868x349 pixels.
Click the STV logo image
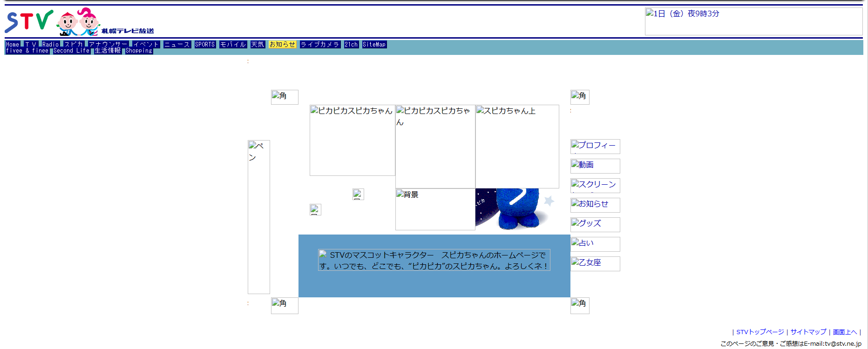pos(79,22)
